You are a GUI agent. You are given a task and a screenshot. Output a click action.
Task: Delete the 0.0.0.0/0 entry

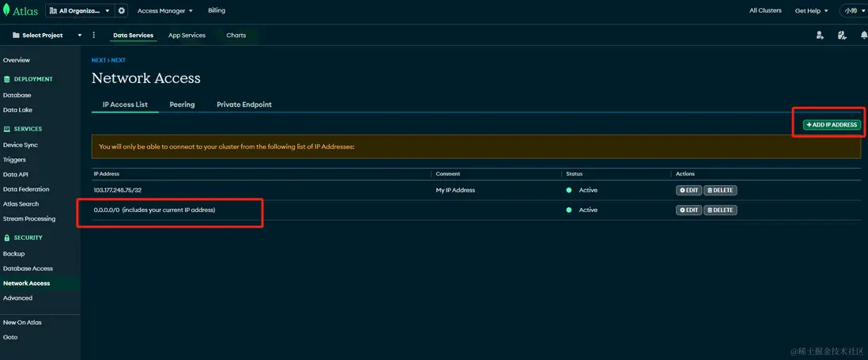point(720,210)
